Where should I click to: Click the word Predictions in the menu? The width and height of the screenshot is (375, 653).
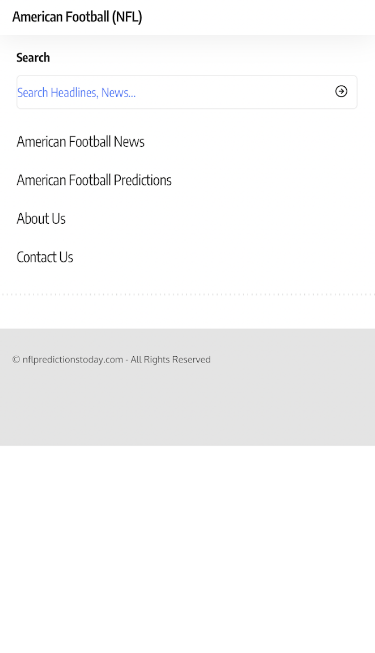pos(142,180)
